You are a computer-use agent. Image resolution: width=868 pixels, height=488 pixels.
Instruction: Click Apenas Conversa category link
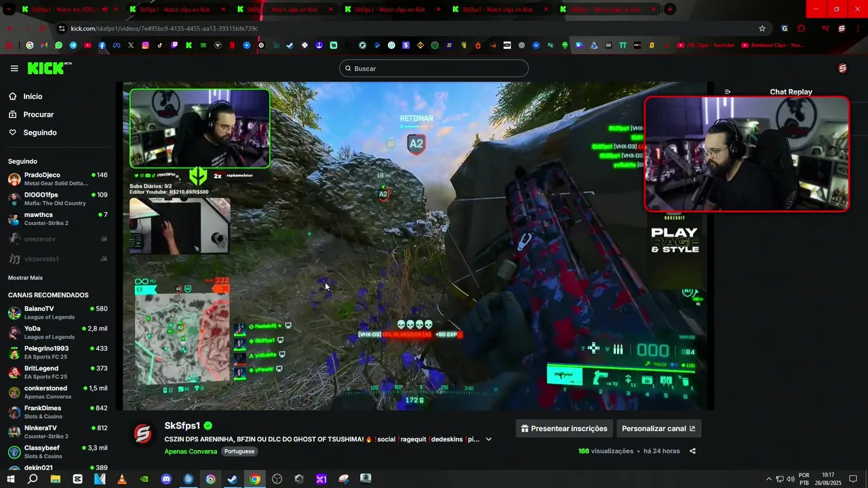point(191,451)
